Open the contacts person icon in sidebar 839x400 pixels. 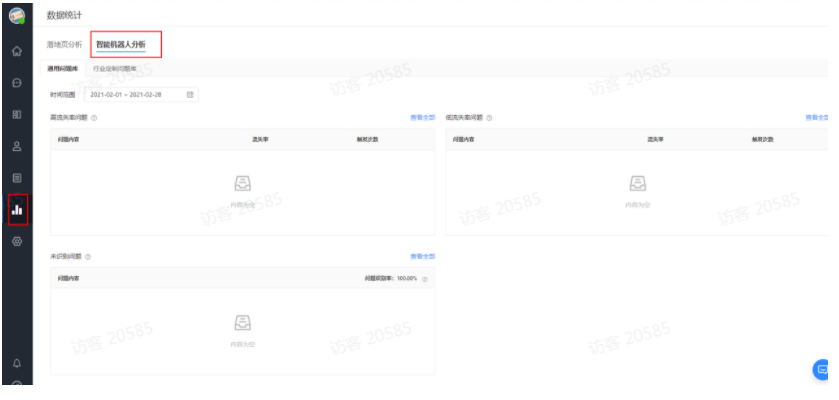[x=16, y=146]
